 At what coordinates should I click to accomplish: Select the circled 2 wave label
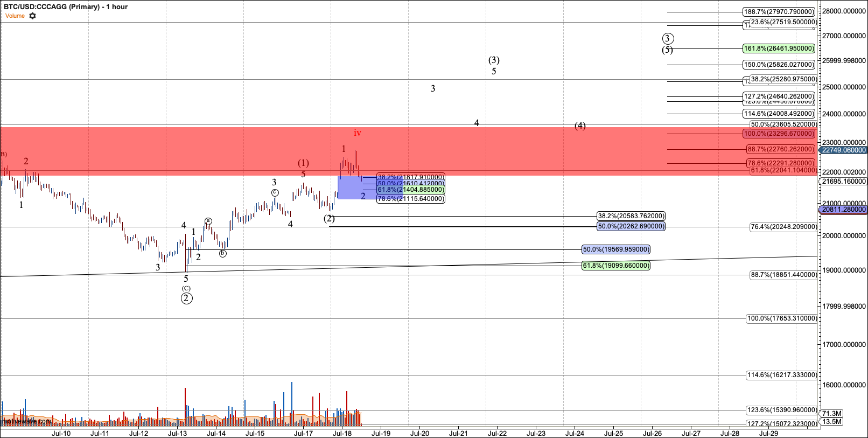coord(186,298)
